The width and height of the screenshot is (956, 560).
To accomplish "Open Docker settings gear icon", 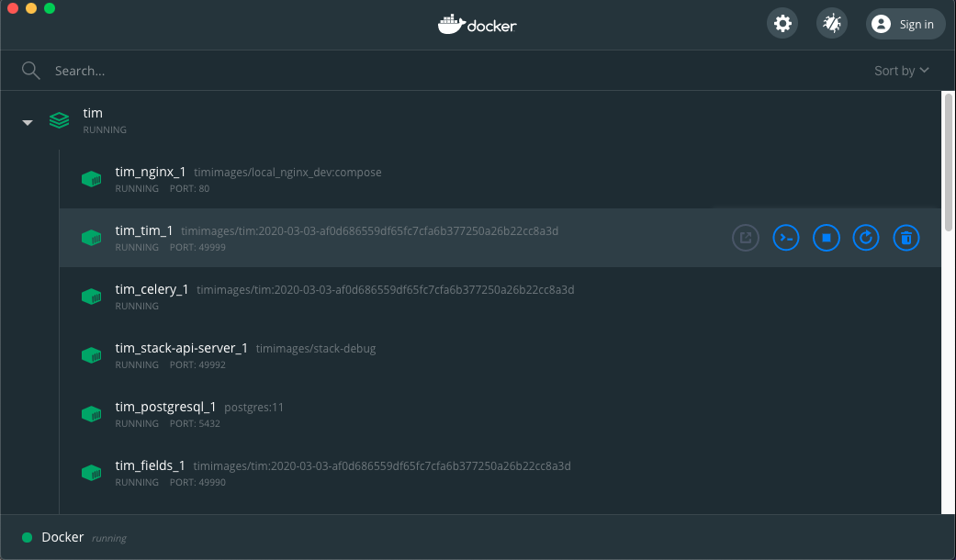I will (782, 24).
